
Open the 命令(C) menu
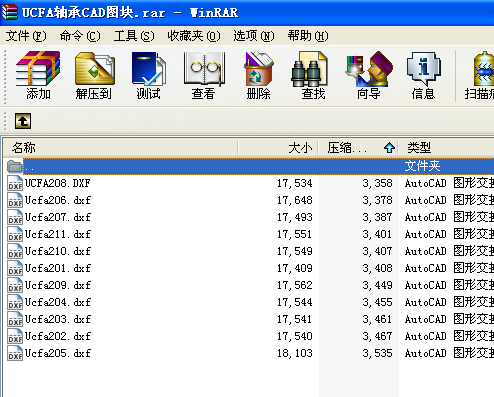coord(80,36)
